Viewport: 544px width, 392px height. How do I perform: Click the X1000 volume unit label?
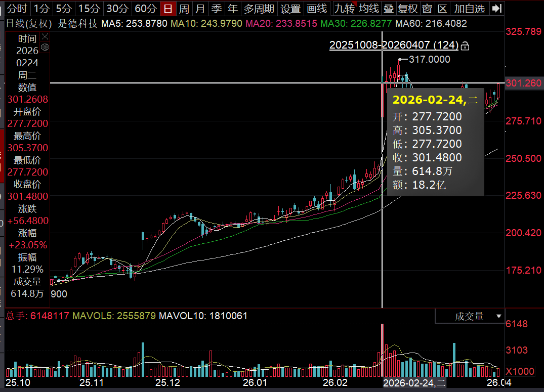520,372
